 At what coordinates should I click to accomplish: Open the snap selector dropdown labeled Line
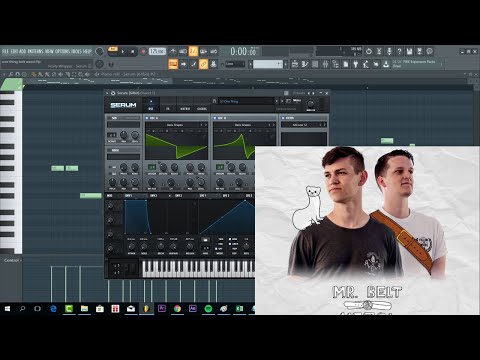[x=235, y=64]
